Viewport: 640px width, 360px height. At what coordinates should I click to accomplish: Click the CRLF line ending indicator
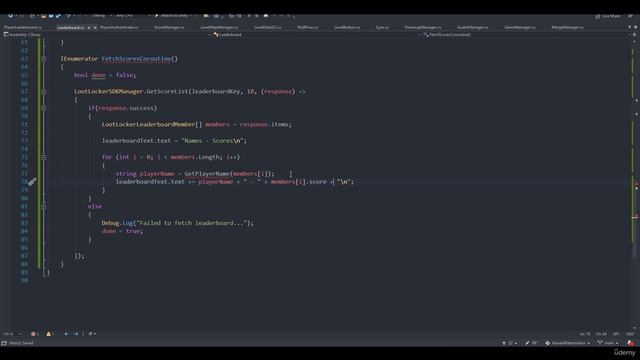tap(629, 334)
